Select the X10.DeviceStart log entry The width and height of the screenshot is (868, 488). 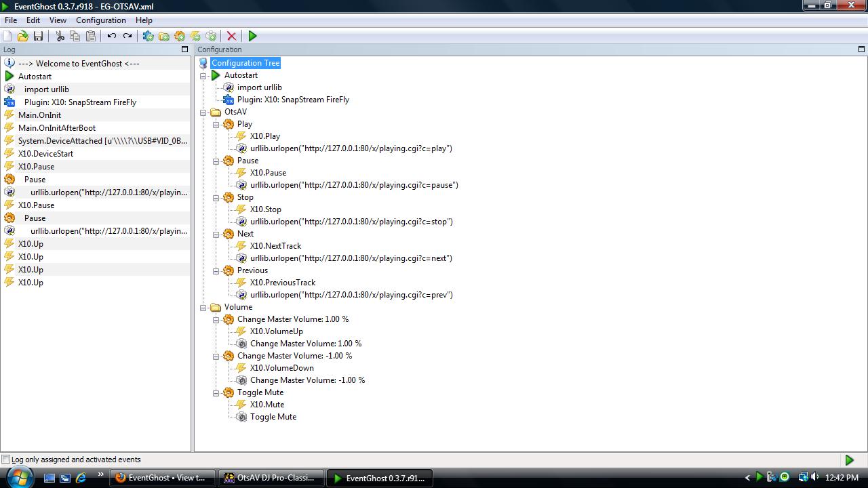[45, 154]
